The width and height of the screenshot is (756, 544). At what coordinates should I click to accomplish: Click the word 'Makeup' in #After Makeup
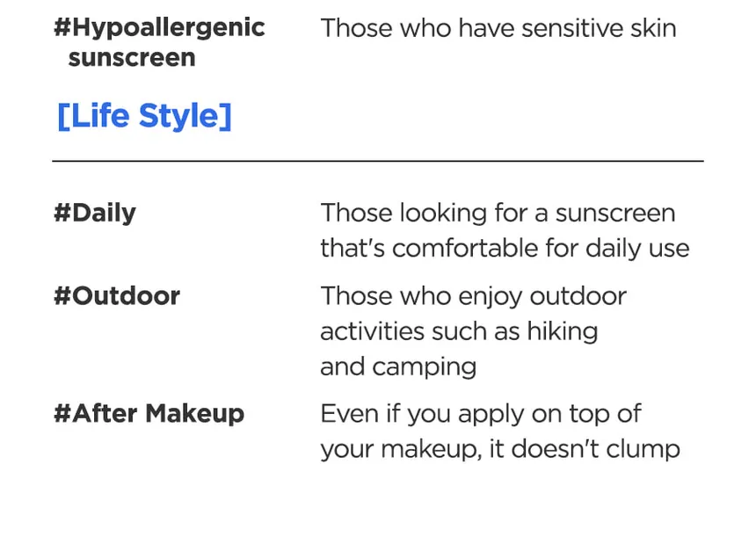tap(195, 413)
